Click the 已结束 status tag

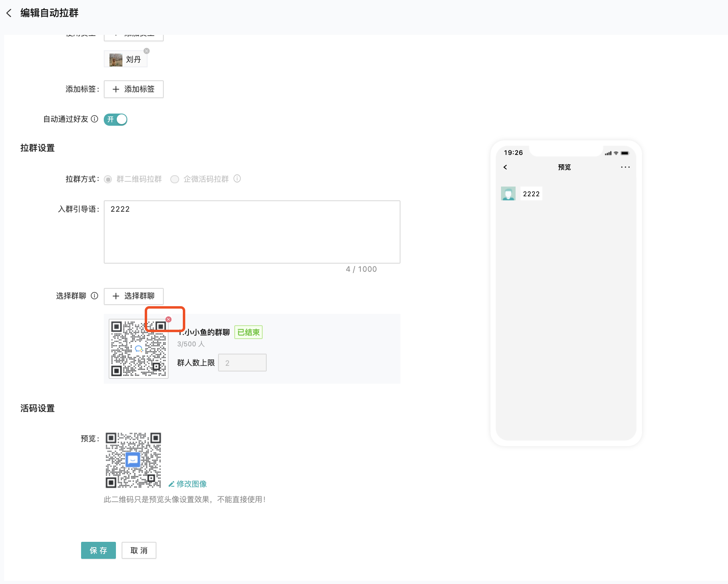click(248, 332)
